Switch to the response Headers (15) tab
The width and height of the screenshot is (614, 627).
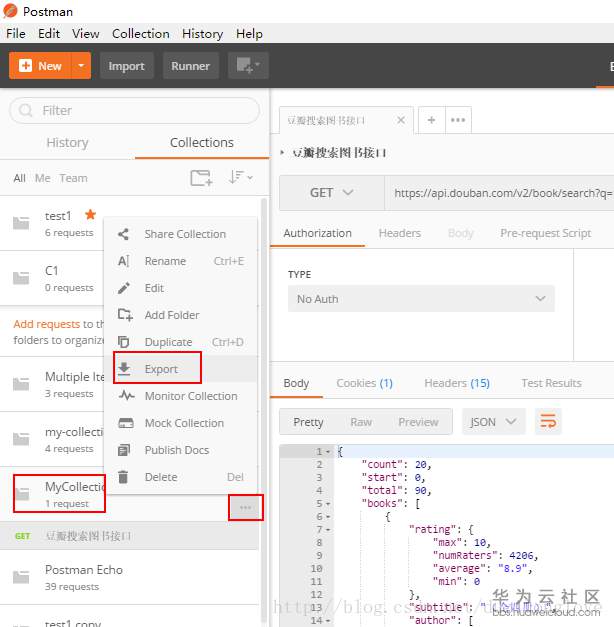click(x=457, y=383)
